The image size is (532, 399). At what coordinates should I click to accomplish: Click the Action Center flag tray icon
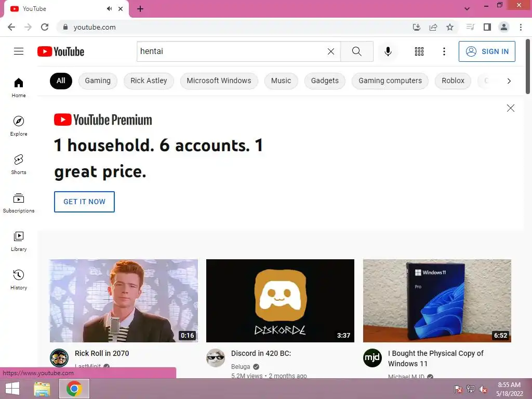click(x=458, y=389)
